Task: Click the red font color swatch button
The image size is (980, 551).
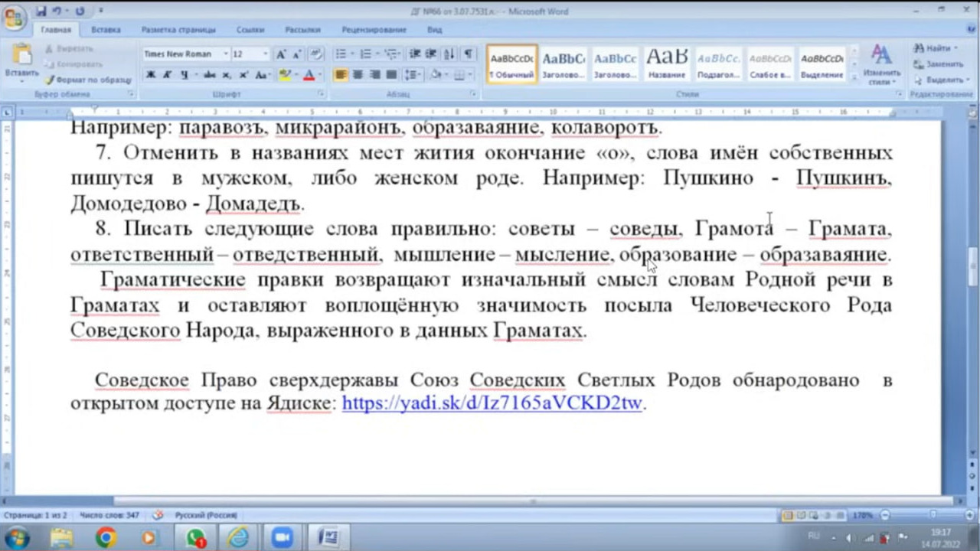Action: click(309, 75)
